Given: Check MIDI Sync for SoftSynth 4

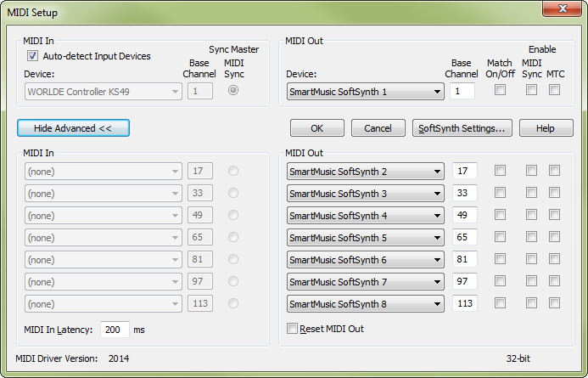Looking at the screenshot, I should 531,215.
